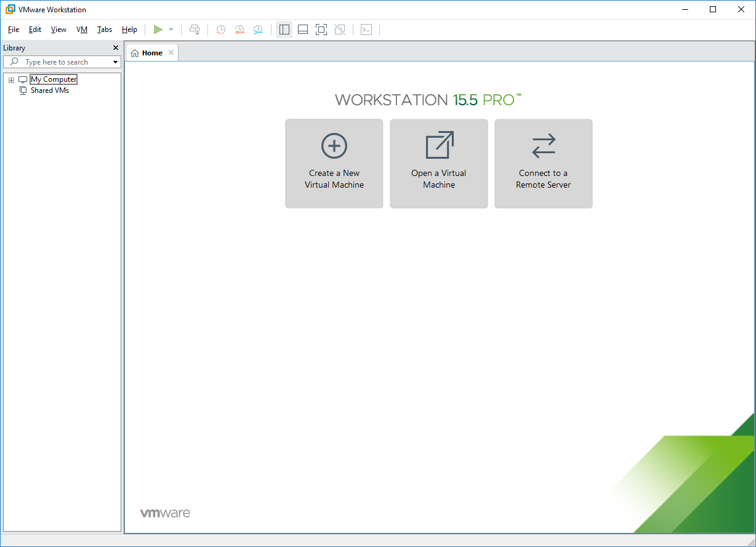The height and width of the screenshot is (547, 756).
Task: Open the Edit menu
Action: click(x=35, y=30)
